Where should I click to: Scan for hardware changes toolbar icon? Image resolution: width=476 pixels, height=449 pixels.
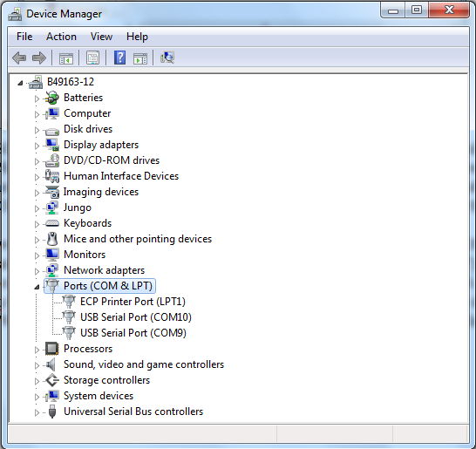click(167, 58)
